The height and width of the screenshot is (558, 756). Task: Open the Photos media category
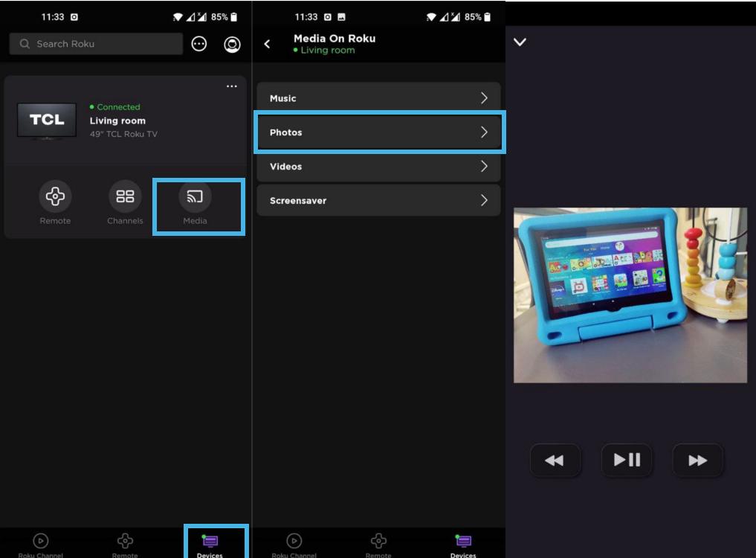point(378,132)
